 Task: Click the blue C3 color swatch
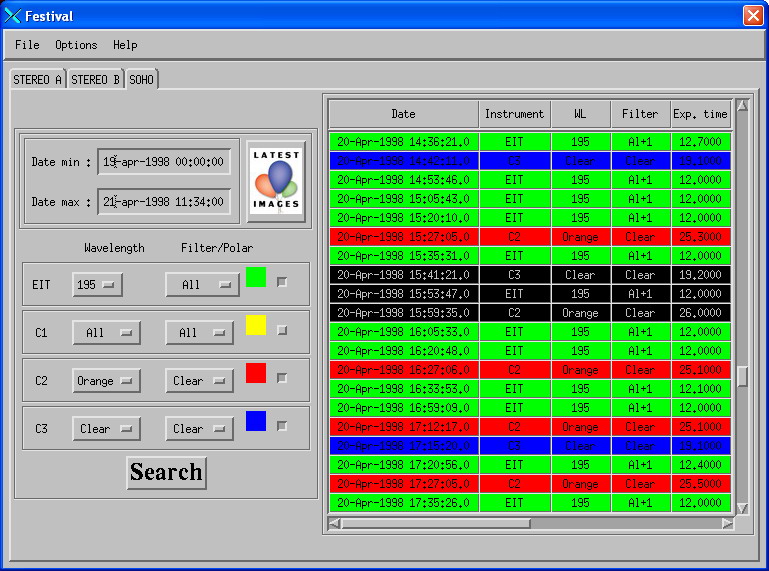coord(256,421)
